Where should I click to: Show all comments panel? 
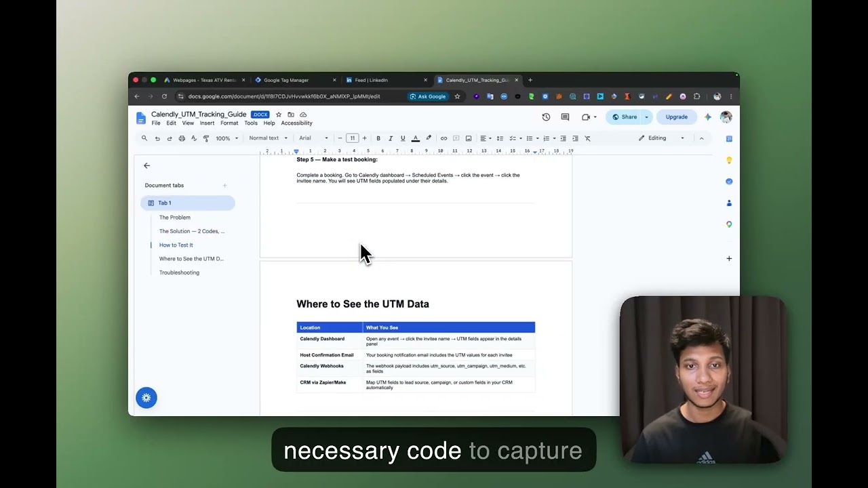pos(565,117)
